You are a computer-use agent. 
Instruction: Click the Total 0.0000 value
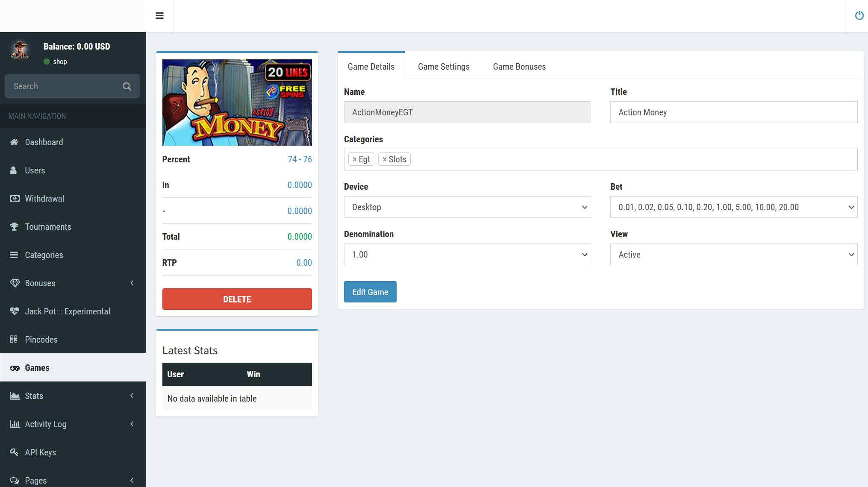[300, 237]
